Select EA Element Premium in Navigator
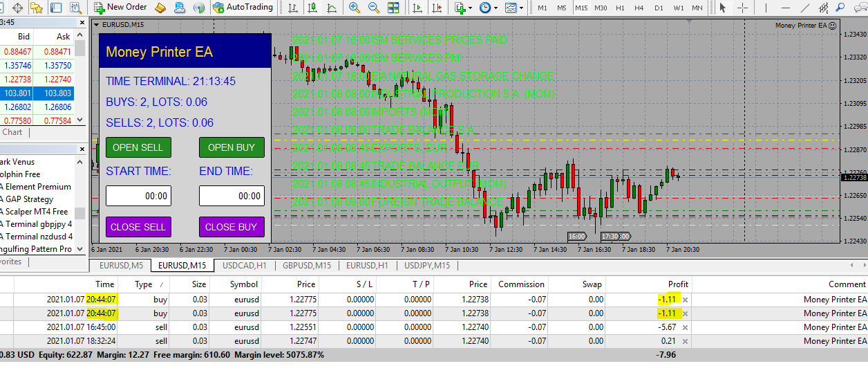Viewport: 868px width, 375px height. click(35, 187)
